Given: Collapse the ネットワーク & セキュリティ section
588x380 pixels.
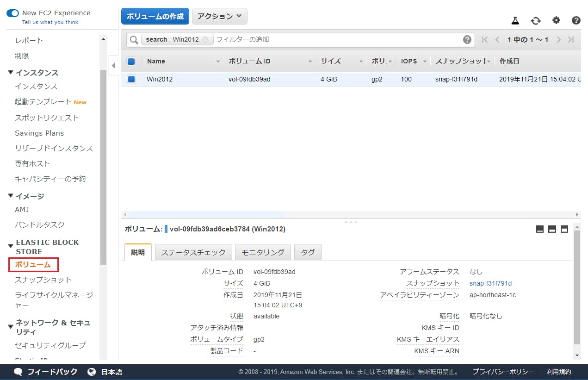Looking at the screenshot, I should point(11,327).
